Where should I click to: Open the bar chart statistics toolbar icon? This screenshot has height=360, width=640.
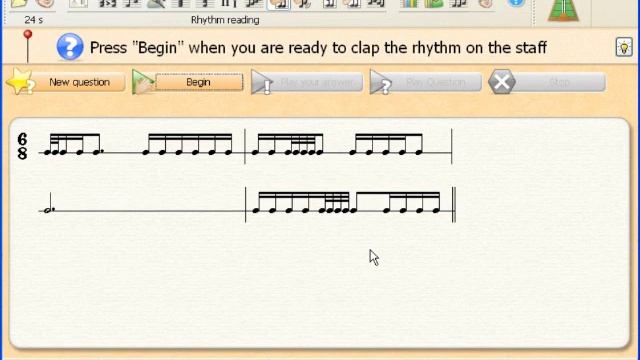point(409,4)
